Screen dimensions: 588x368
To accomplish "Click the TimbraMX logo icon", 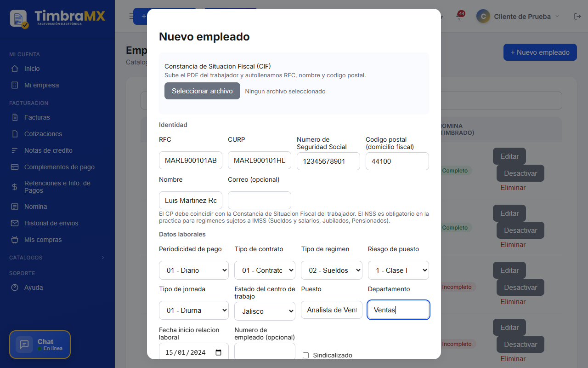I will pyautogui.click(x=19, y=19).
